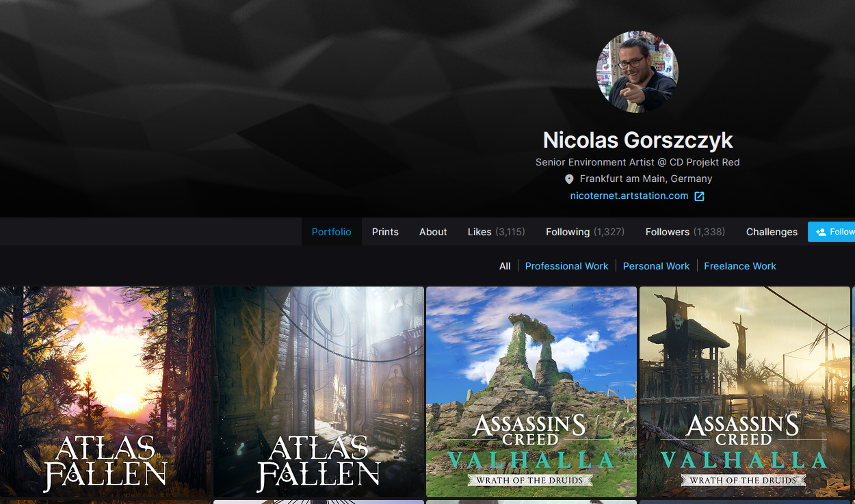Filter portfolio by Freelance Work
Image resolution: width=855 pixels, height=504 pixels.
[740, 266]
